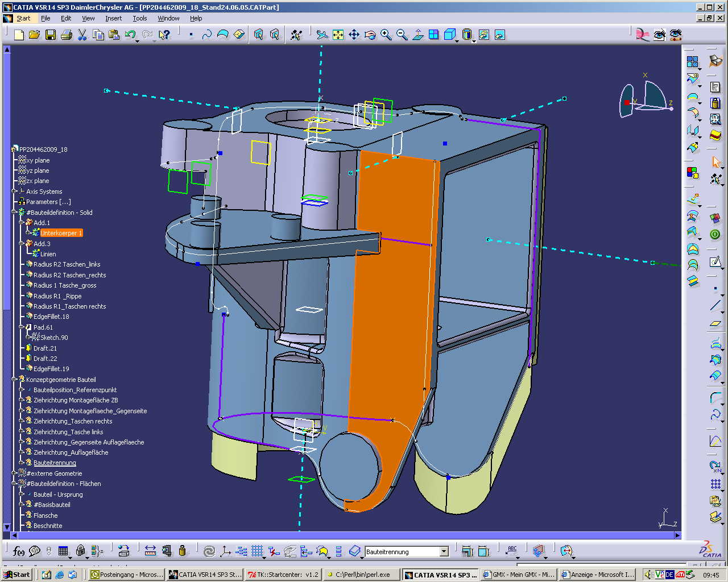This screenshot has height=582, width=728.
Task: Activate the Fly mode airplane icon
Action: pyautogui.click(x=322, y=35)
